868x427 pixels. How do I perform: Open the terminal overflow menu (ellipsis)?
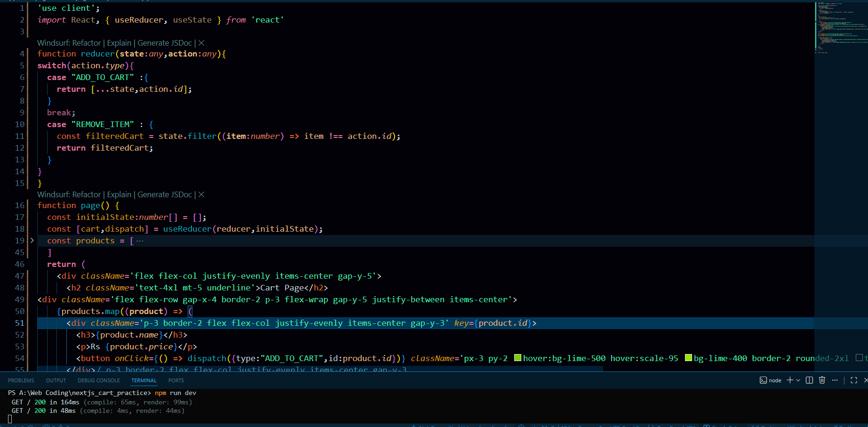(x=835, y=380)
